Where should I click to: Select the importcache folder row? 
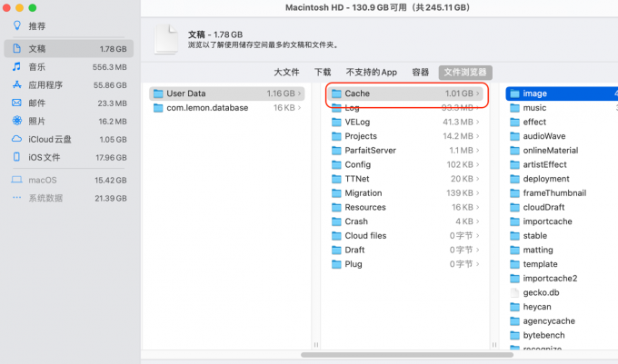coord(562,221)
